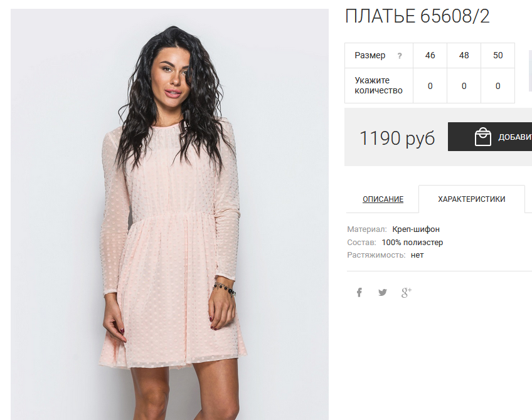Select size 46 column header
The width and height of the screenshot is (532, 420).
point(430,55)
